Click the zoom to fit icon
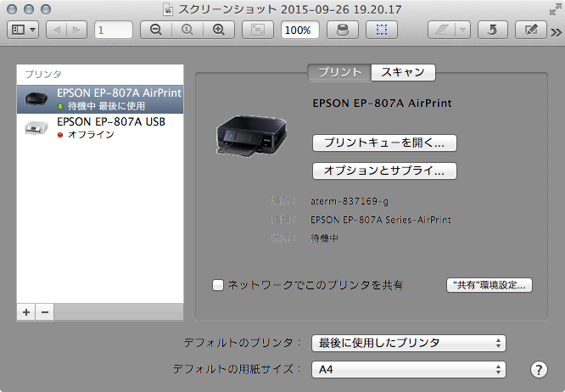The height and width of the screenshot is (392, 565). [258, 30]
